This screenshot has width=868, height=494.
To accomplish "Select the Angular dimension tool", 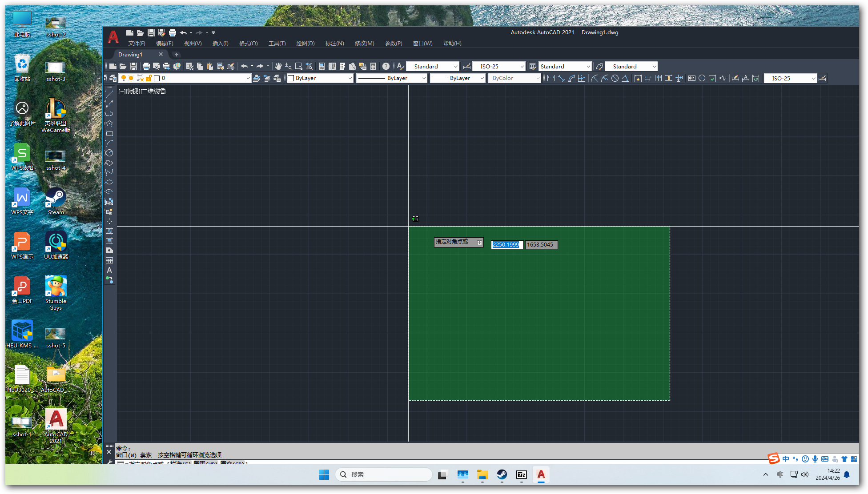I will tap(625, 78).
